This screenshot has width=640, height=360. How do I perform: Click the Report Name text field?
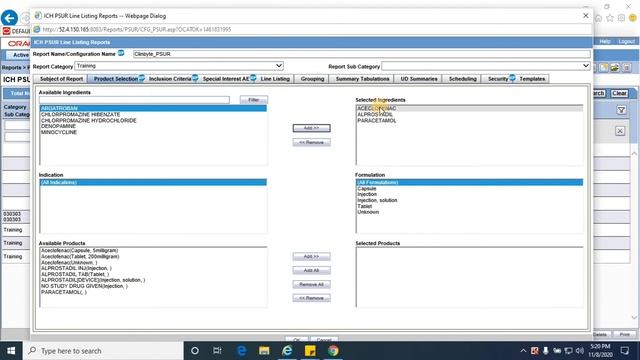click(361, 54)
